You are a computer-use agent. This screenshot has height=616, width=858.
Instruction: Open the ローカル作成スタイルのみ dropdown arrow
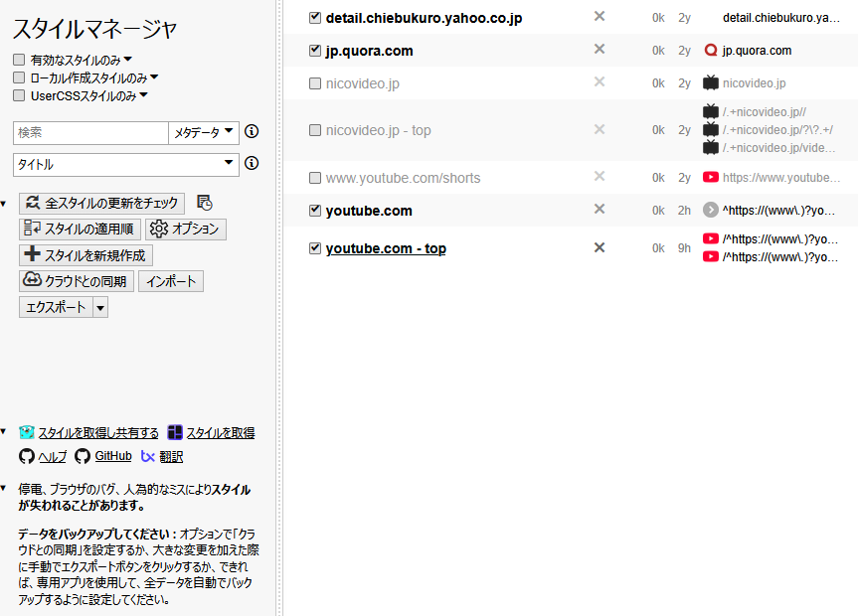[x=154, y=77]
